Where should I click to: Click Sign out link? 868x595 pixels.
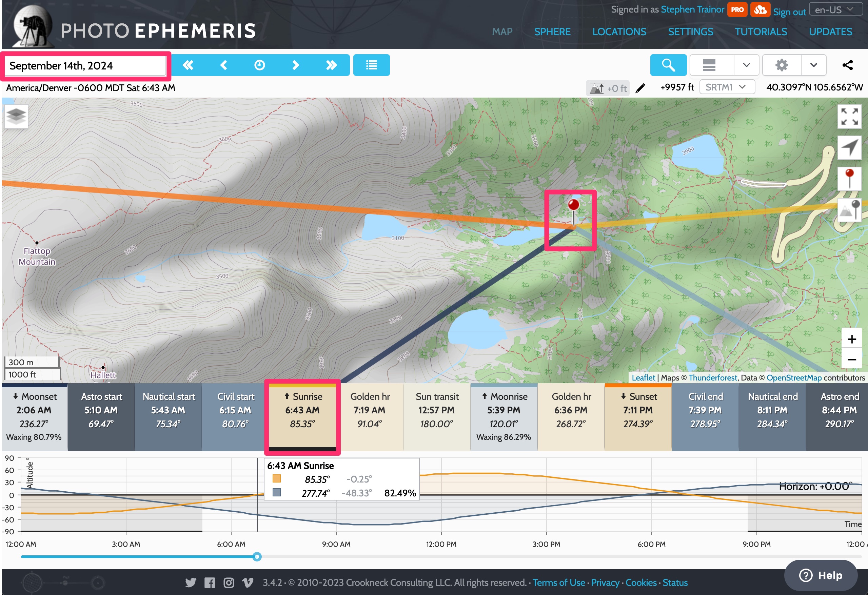[789, 12]
